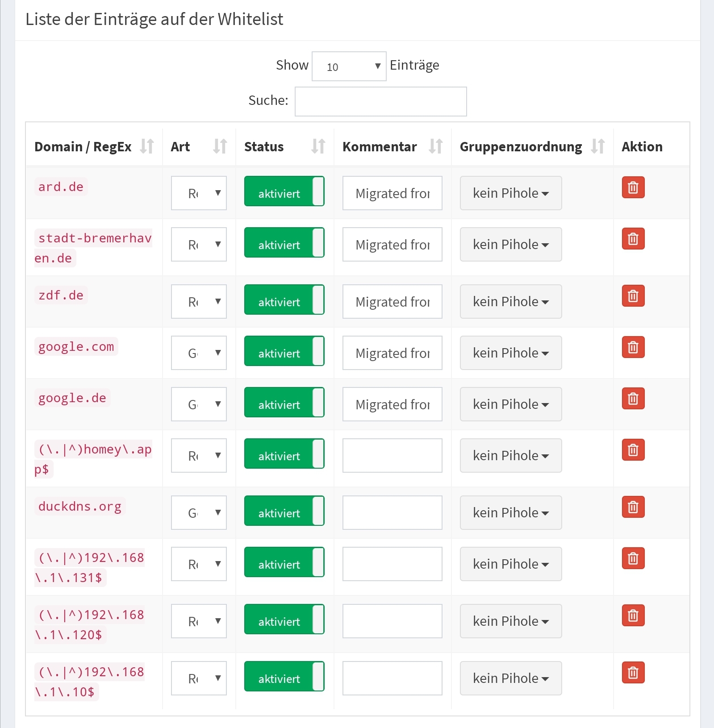Open the Show entries count dropdown
Screen dimensions: 714x728
point(349,67)
